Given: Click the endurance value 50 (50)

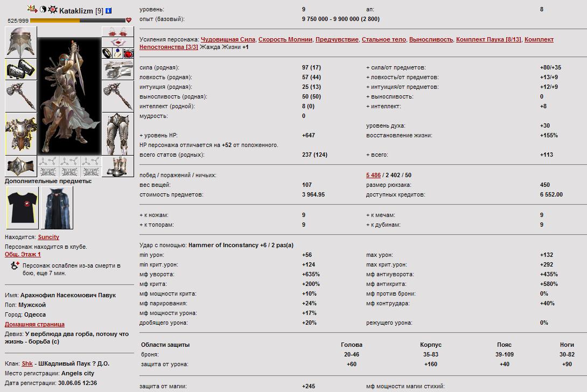Looking at the screenshot, I should click(x=311, y=96).
